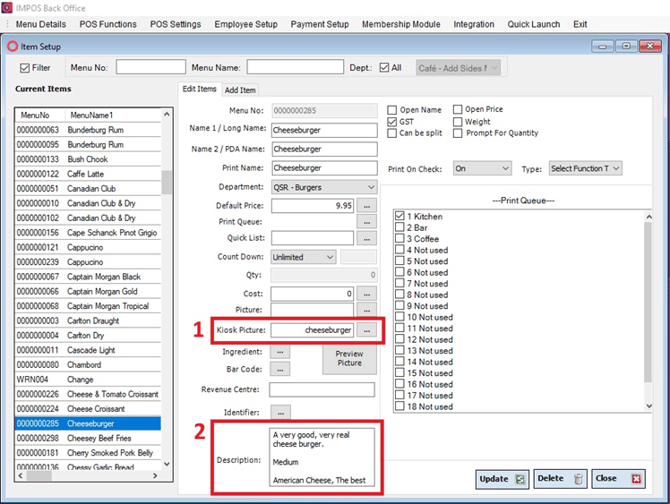Click the Preview Picture button
670x504 pixels.
coord(349,359)
